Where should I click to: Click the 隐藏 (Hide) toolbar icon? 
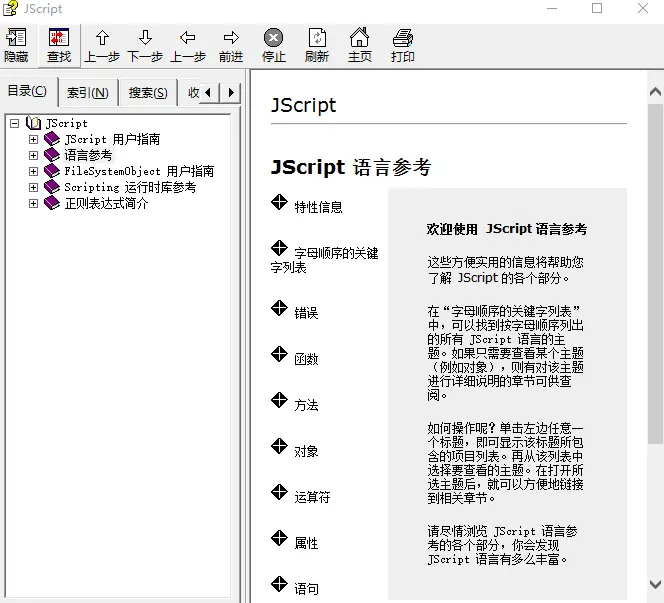pos(16,39)
